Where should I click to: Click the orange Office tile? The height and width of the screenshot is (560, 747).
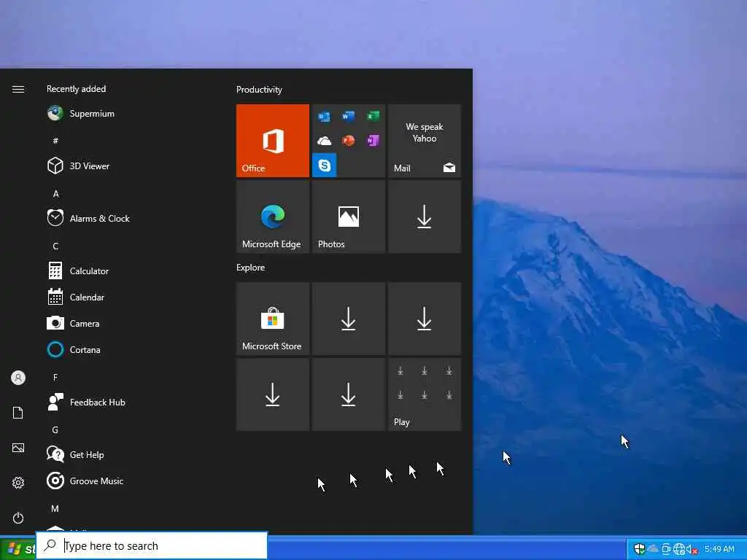273,141
